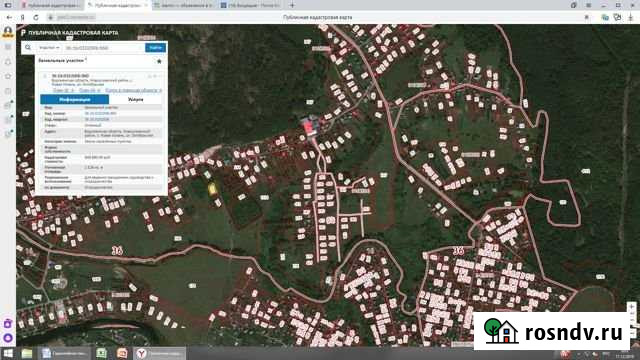Switch to the third browser tab

[184, 5]
